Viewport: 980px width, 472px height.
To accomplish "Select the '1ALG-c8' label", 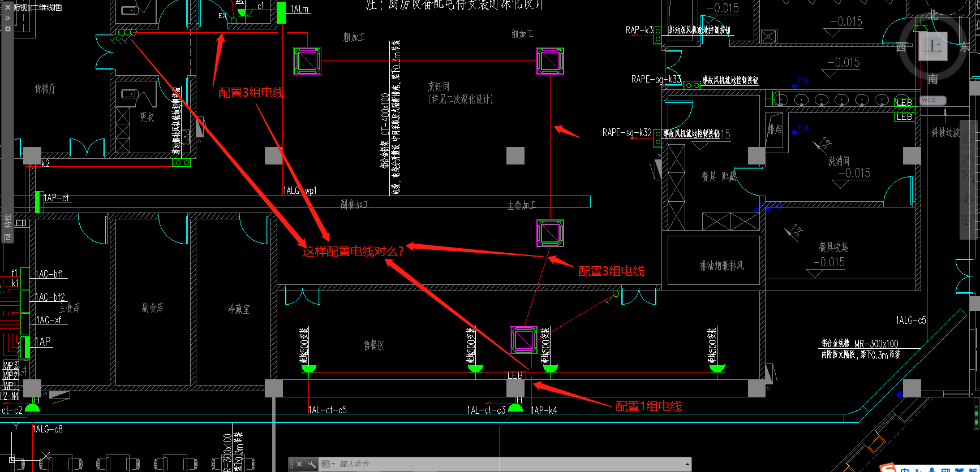I will tap(48, 429).
